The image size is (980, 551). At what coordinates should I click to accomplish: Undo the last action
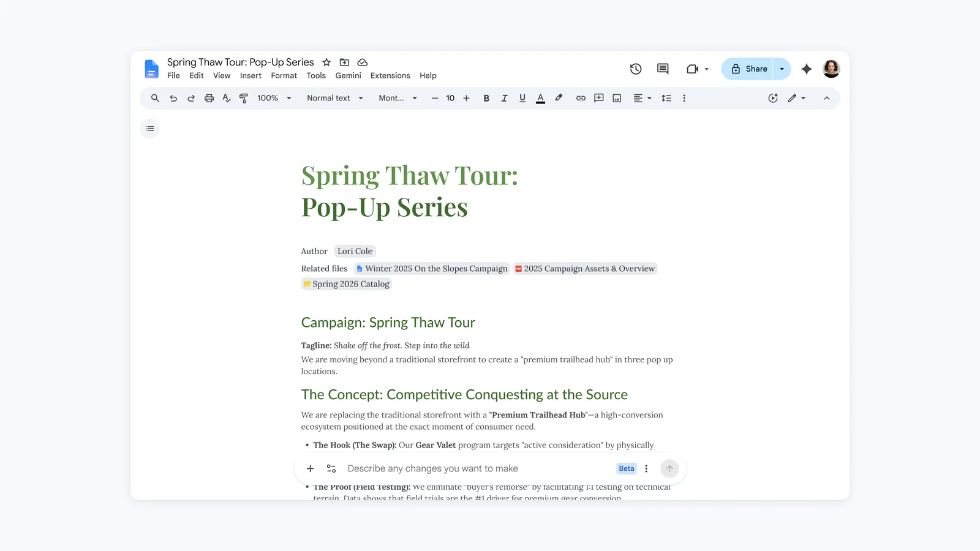[173, 98]
